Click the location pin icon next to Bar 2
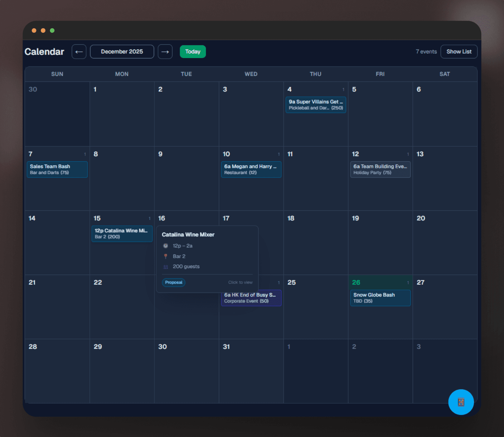The height and width of the screenshot is (437, 504). pyautogui.click(x=165, y=256)
